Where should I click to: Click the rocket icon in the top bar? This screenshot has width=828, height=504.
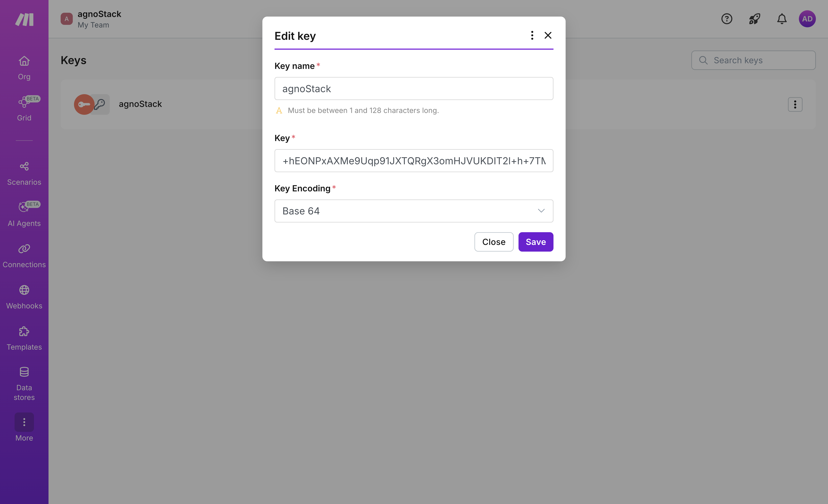click(754, 19)
